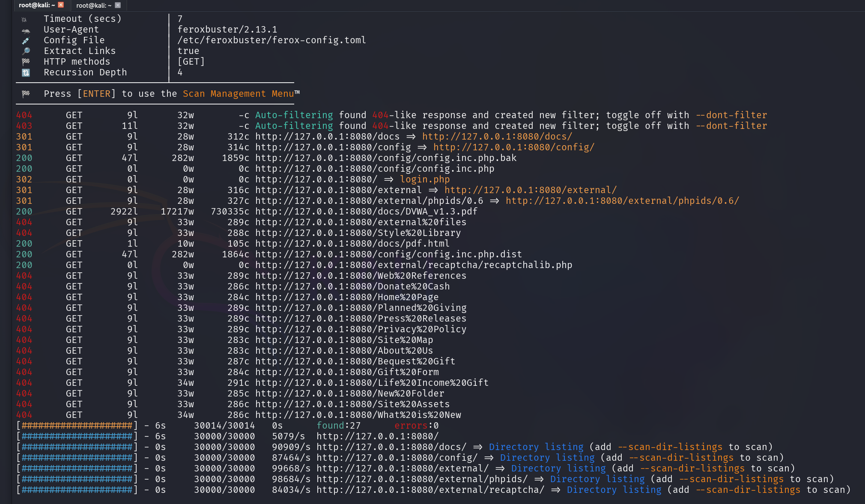The width and height of the screenshot is (865, 504).
Task: Click the orange overall scan progress bar
Action: [x=77, y=426]
